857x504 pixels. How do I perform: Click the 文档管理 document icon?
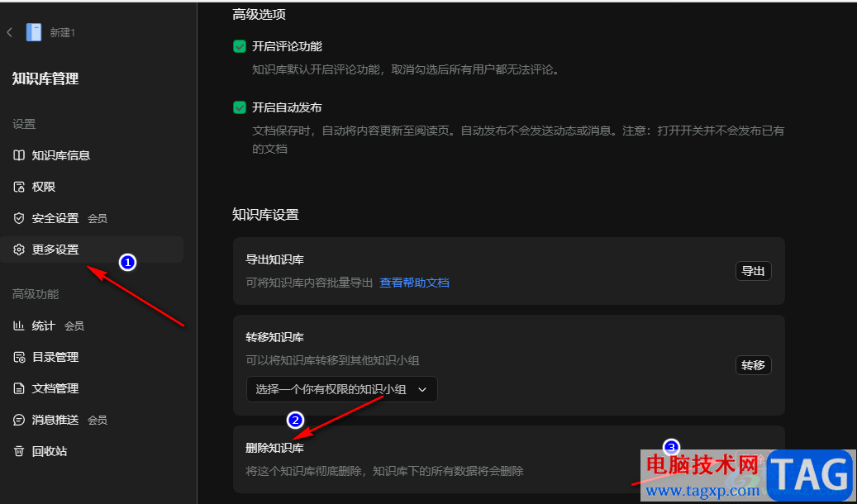pos(19,388)
